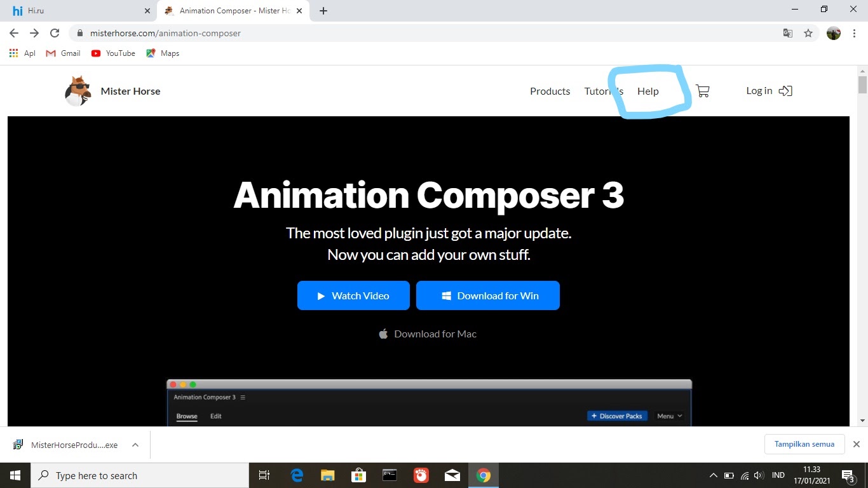Toggle the bookmark star for this page

[x=808, y=32]
